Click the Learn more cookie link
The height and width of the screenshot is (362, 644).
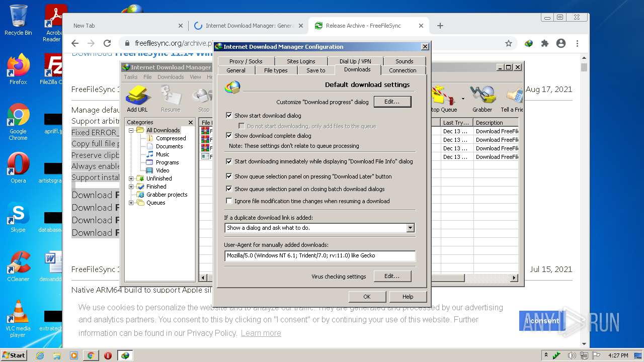(261, 333)
